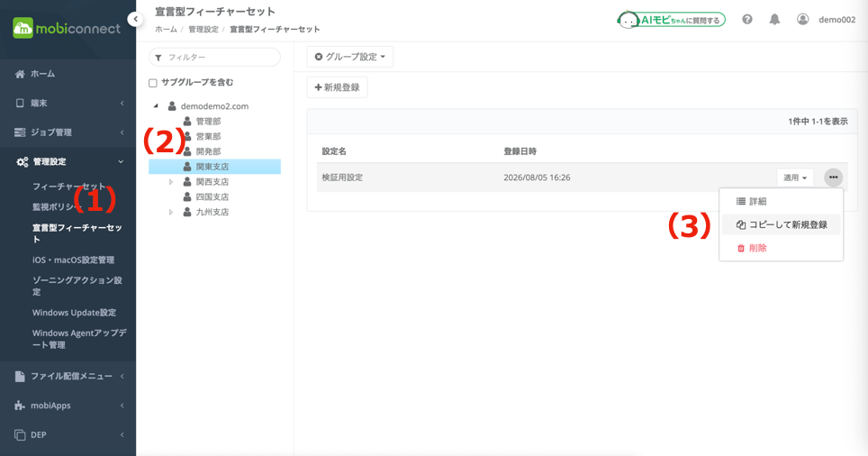Click the ホーム breadcrumb link
The width and height of the screenshot is (868, 456).
pos(166,30)
